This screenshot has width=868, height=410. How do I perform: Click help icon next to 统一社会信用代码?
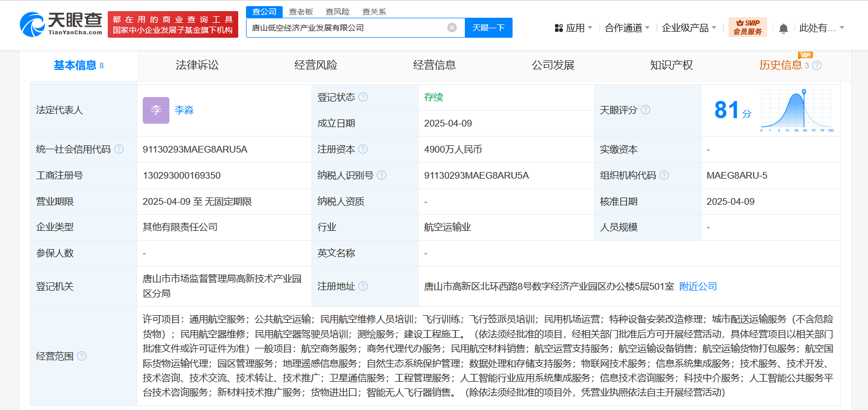point(119,149)
